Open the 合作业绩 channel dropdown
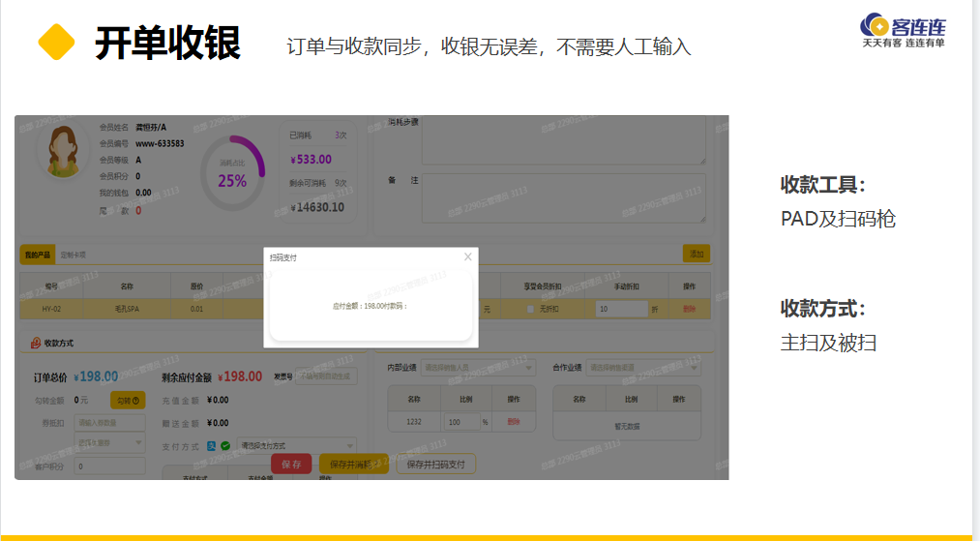 click(643, 368)
